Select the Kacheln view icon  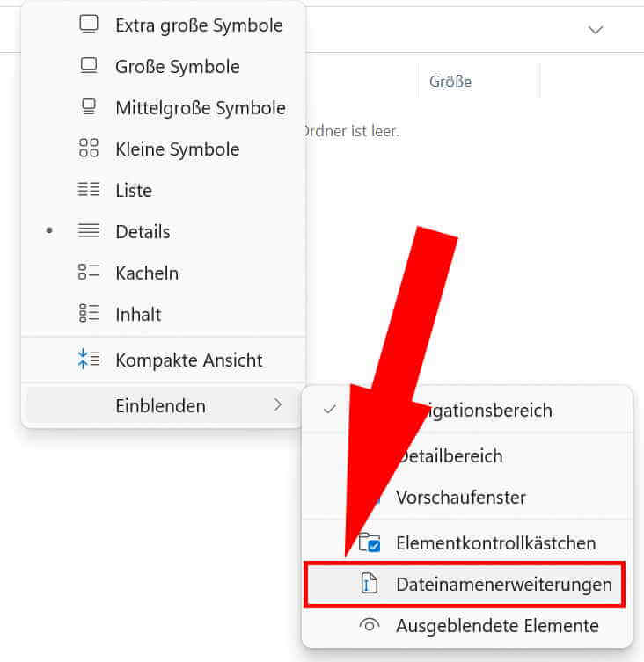point(89,273)
